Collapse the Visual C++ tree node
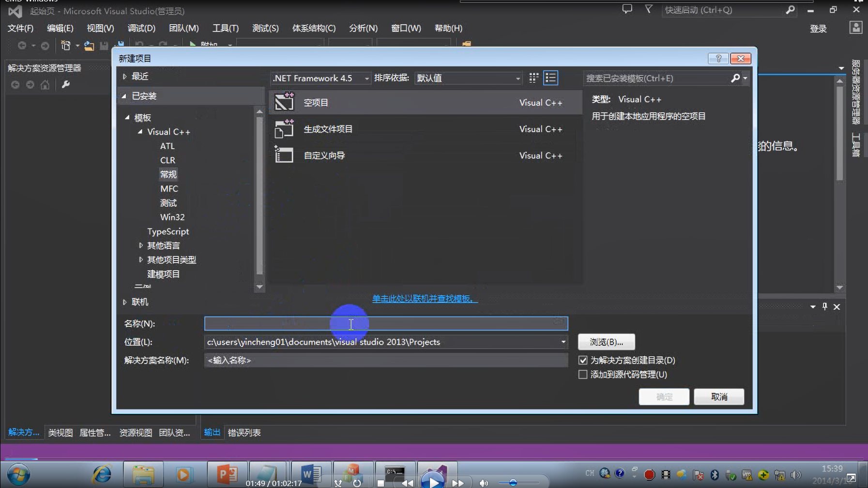This screenshot has height=488, width=868. [x=140, y=132]
